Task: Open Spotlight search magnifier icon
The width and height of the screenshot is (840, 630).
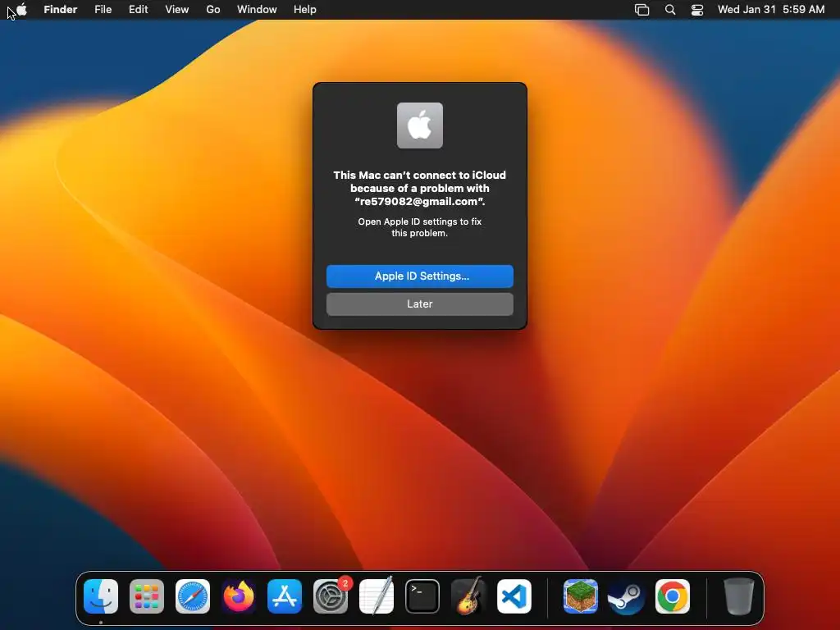Action: point(670,10)
